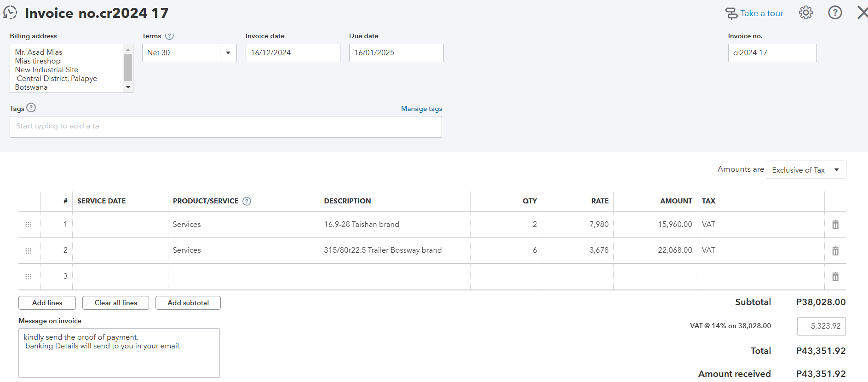Click the 16.9-28 Taishan brand description
Viewport: 868px width, 382px height.
click(x=362, y=225)
